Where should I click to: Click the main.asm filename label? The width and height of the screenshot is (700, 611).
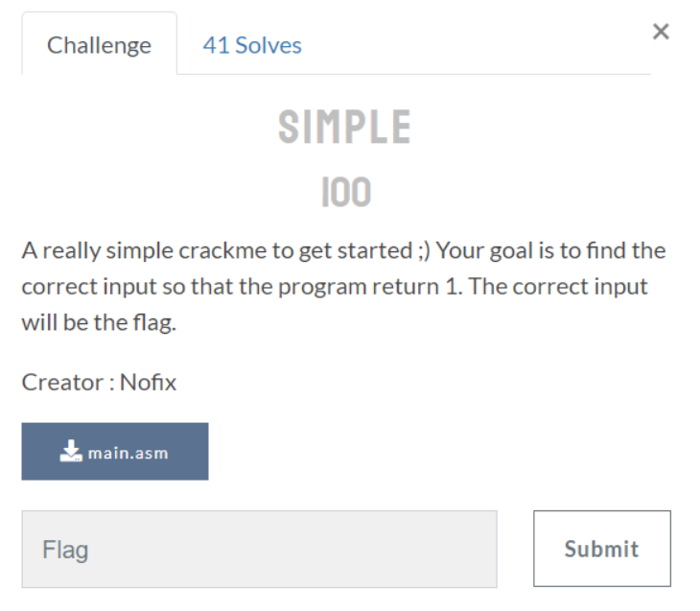(128, 454)
